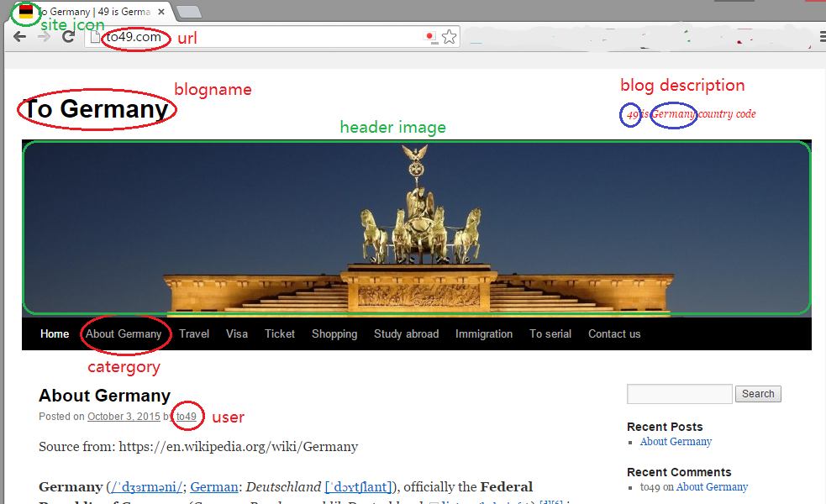Go to the Travel category
This screenshot has width=826, height=504.
coord(194,333)
